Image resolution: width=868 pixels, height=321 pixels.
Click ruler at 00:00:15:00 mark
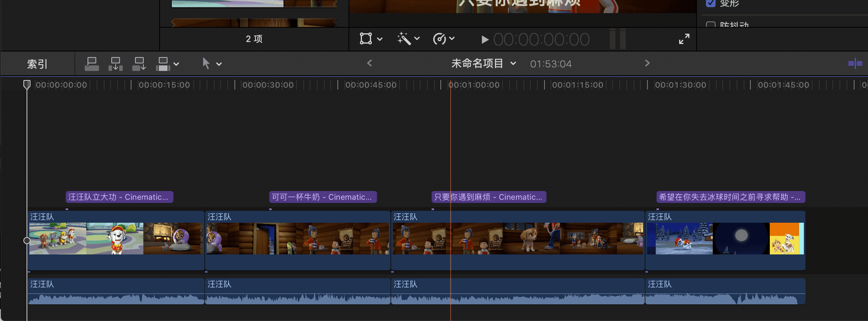tap(164, 85)
